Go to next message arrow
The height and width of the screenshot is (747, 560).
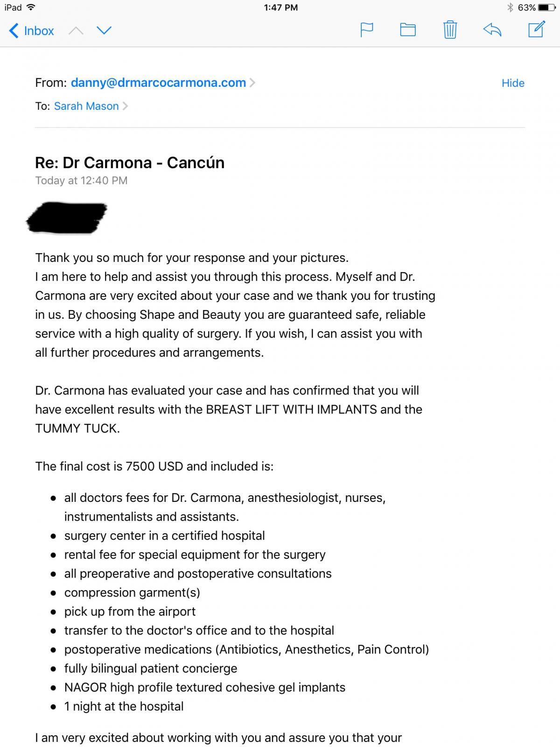click(x=104, y=31)
